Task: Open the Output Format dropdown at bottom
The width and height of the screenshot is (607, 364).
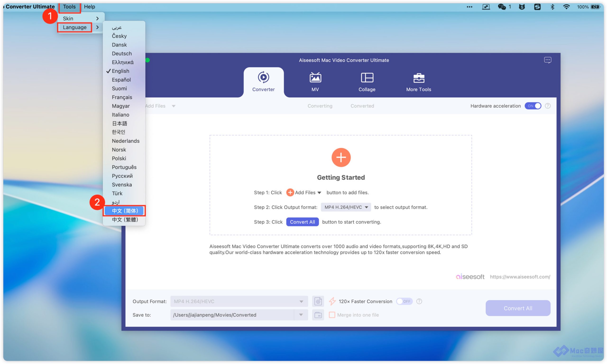Action: (239, 301)
